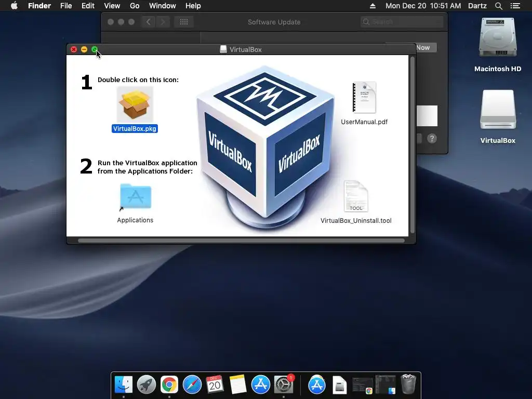Open Spotlight search magnifier

[x=498, y=6]
